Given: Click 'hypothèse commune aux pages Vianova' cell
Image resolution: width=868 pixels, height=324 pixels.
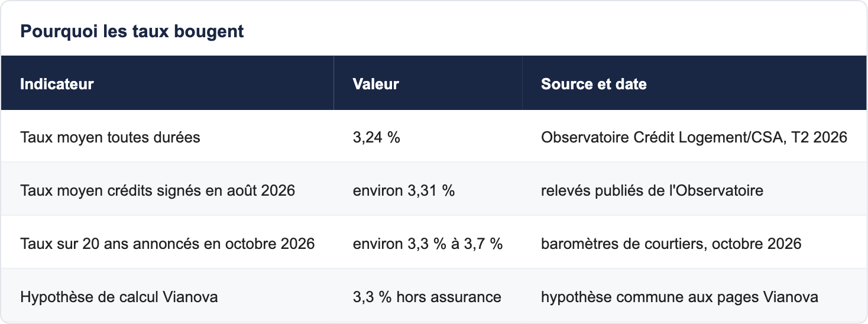Looking at the screenshot, I should coord(679,297).
